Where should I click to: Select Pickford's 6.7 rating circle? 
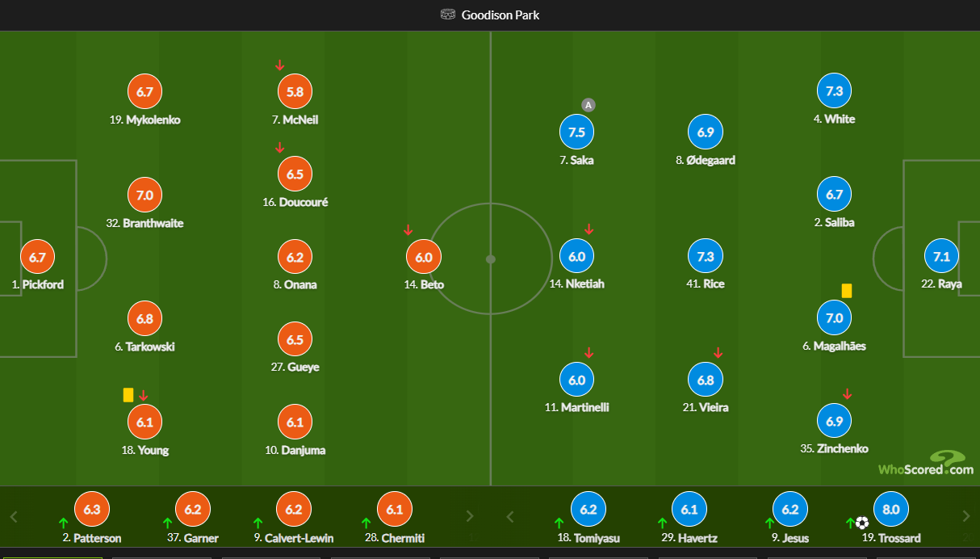pos(37,258)
